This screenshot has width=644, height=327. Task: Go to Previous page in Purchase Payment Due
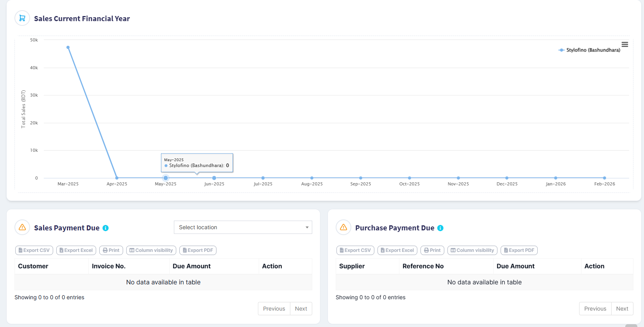coord(595,309)
